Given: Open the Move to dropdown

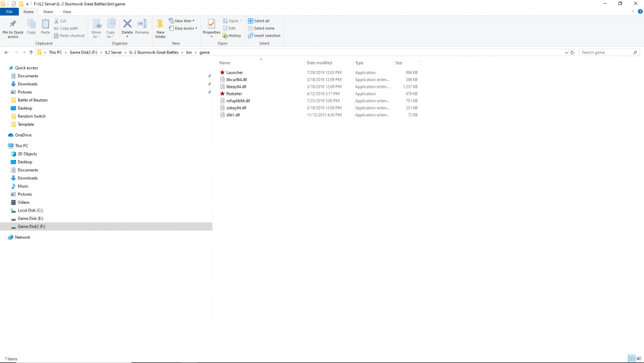Looking at the screenshot, I should coord(96,29).
